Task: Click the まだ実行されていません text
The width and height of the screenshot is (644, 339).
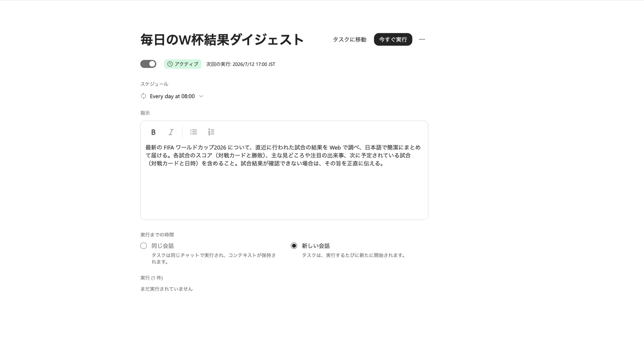Action: point(166,289)
